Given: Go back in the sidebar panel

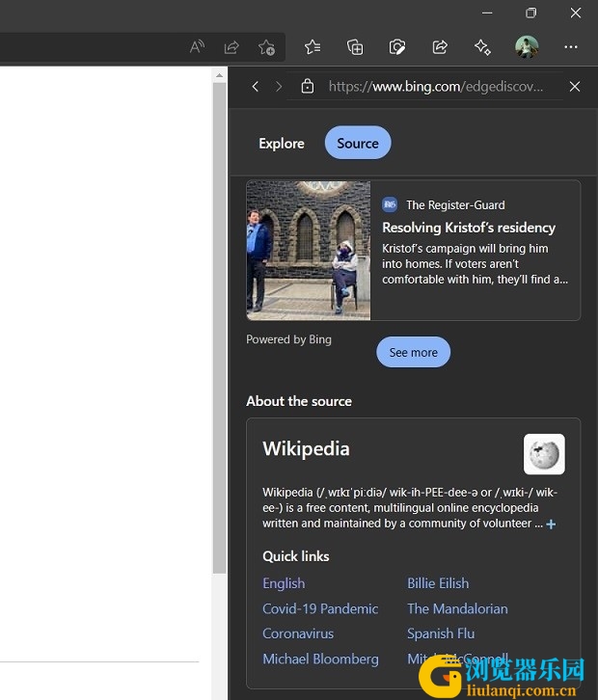Looking at the screenshot, I should [255, 87].
